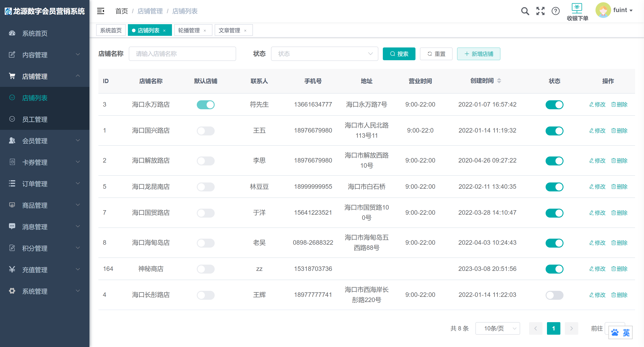This screenshot has width=644, height=347.
Task: Click the fuint user avatar
Action: tap(603, 10)
